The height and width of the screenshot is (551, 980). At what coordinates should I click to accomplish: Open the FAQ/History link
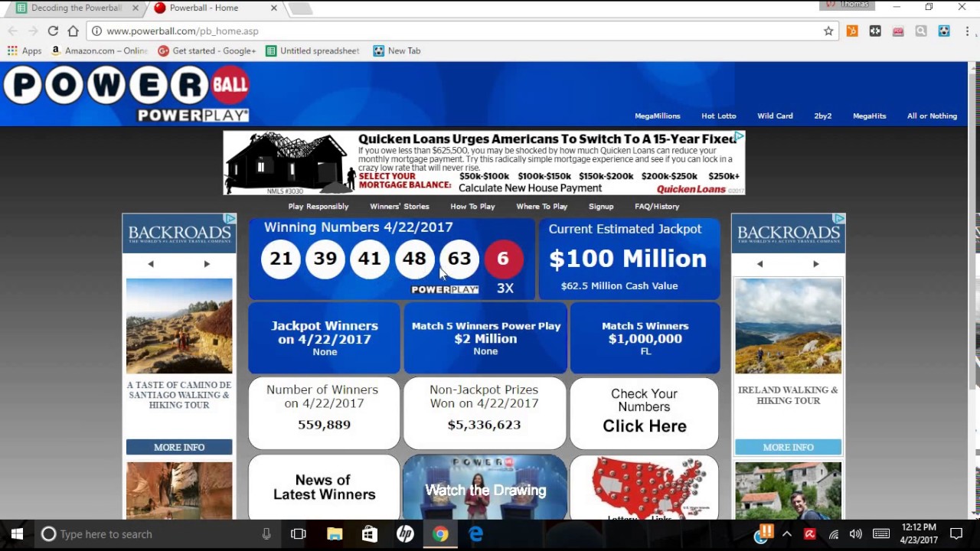[x=657, y=207]
